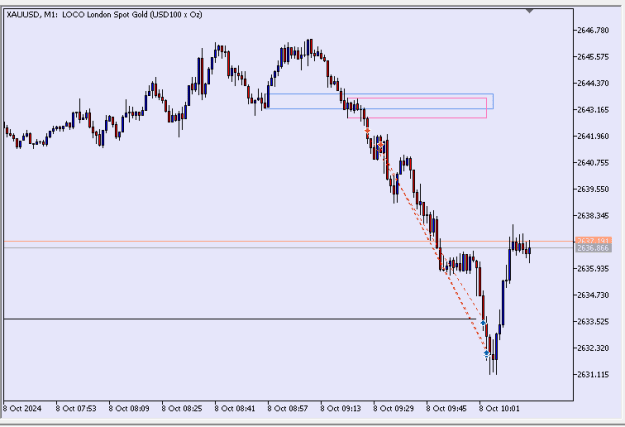Click the 2640.755 price scale label
625x427 pixels.
[x=593, y=163]
